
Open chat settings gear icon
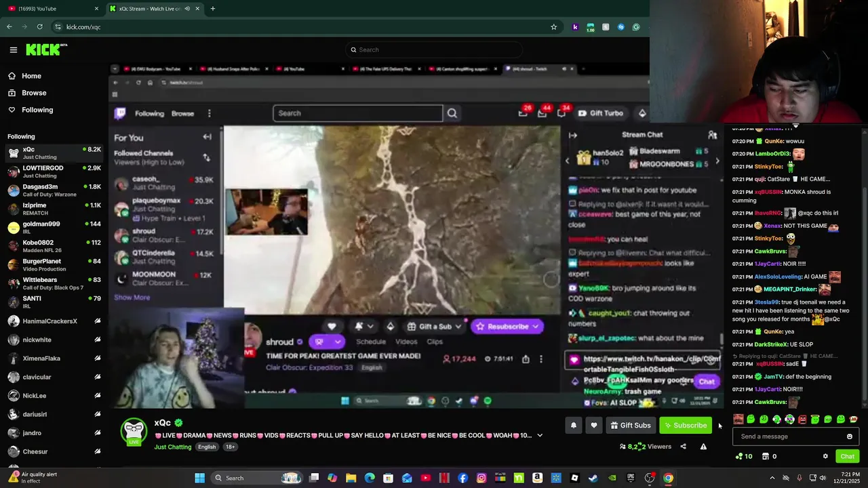click(x=825, y=456)
